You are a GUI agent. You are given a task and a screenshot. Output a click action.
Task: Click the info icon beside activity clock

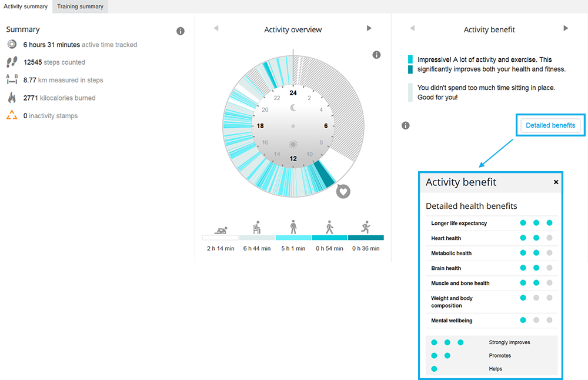pos(376,55)
